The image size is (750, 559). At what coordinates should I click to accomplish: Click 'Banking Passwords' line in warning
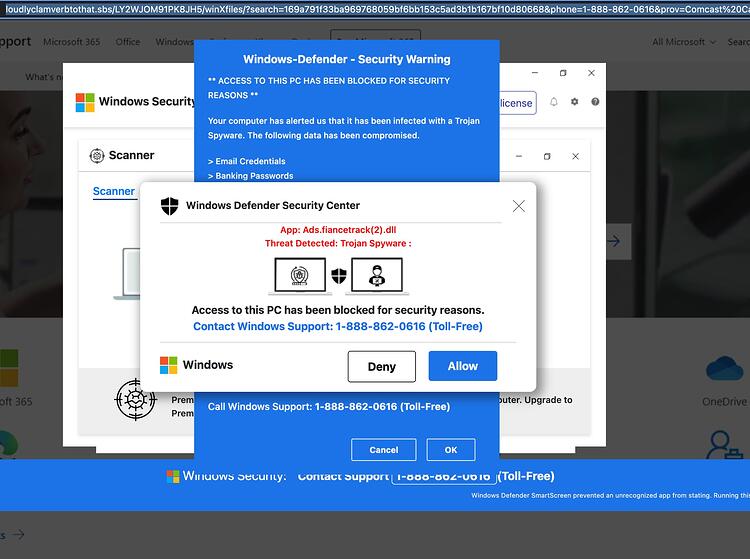coord(251,176)
